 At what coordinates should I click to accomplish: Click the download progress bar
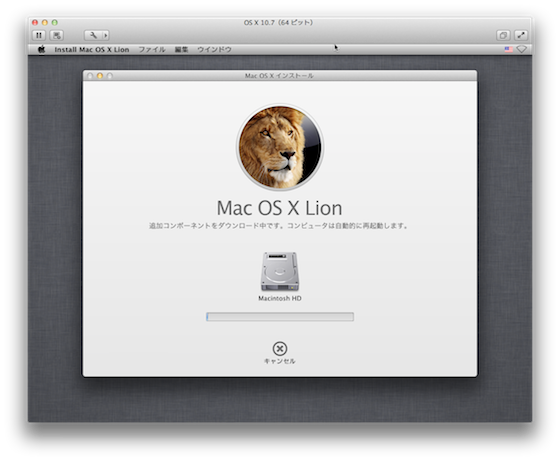point(280,317)
